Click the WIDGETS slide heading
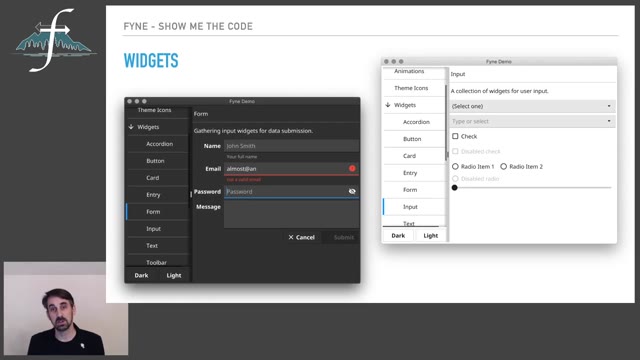This screenshot has height=360, width=640. pos(151,61)
